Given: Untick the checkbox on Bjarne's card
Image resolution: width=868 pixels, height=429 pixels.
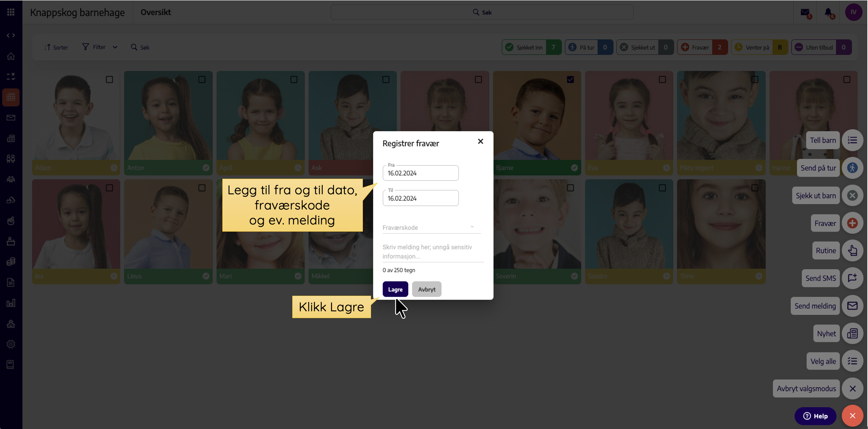Looking at the screenshot, I should pyautogui.click(x=570, y=79).
